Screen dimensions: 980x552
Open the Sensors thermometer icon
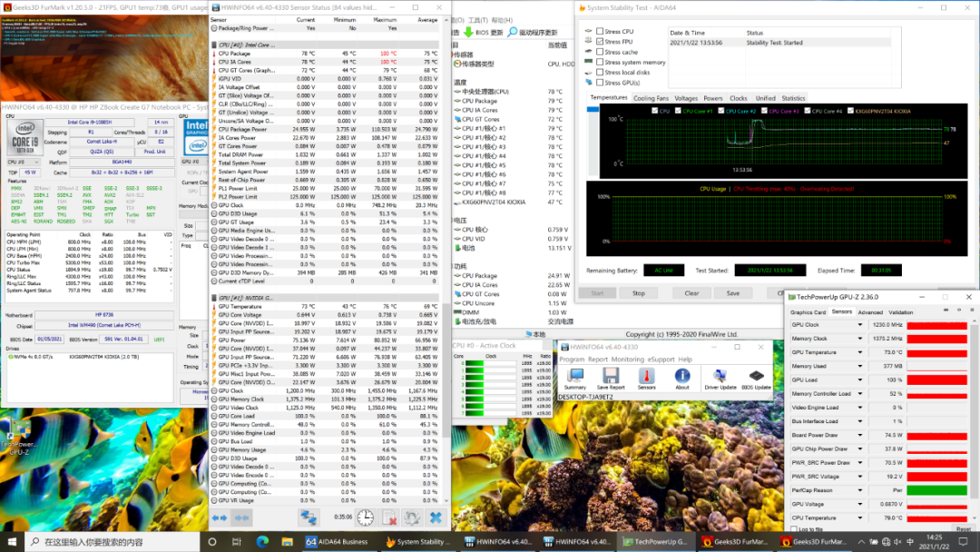click(x=646, y=377)
